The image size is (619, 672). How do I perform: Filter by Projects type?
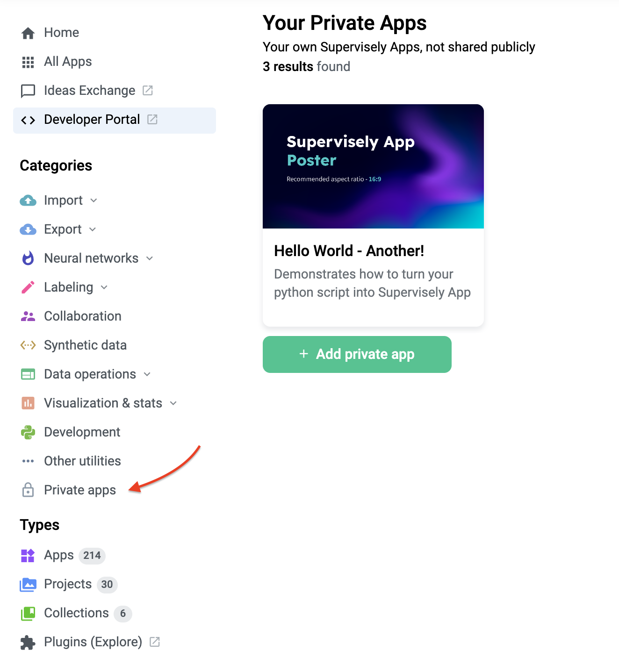coord(68,584)
